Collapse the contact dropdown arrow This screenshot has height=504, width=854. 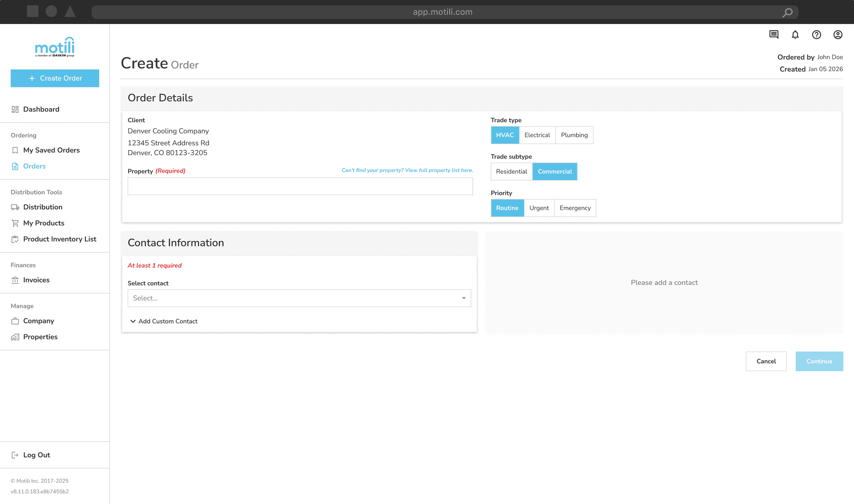(463, 298)
